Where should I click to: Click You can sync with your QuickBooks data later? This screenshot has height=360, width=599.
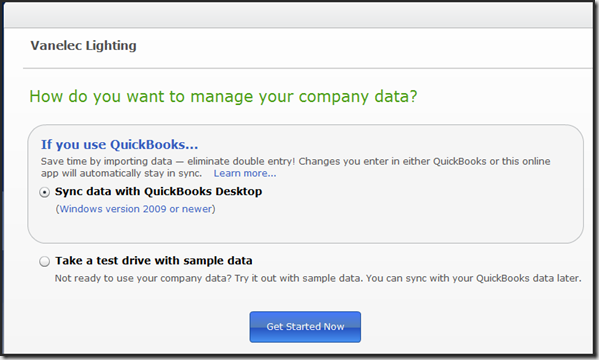pyautogui.click(x=474, y=278)
